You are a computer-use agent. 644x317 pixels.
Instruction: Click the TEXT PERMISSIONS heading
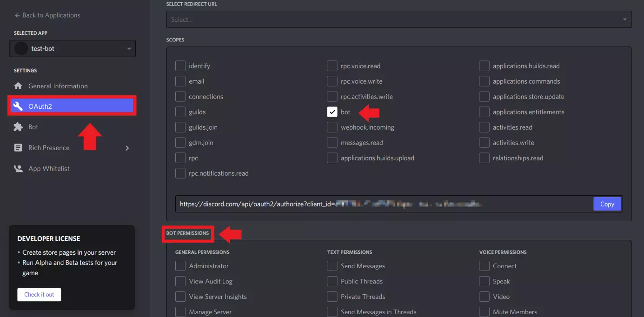[x=350, y=252]
